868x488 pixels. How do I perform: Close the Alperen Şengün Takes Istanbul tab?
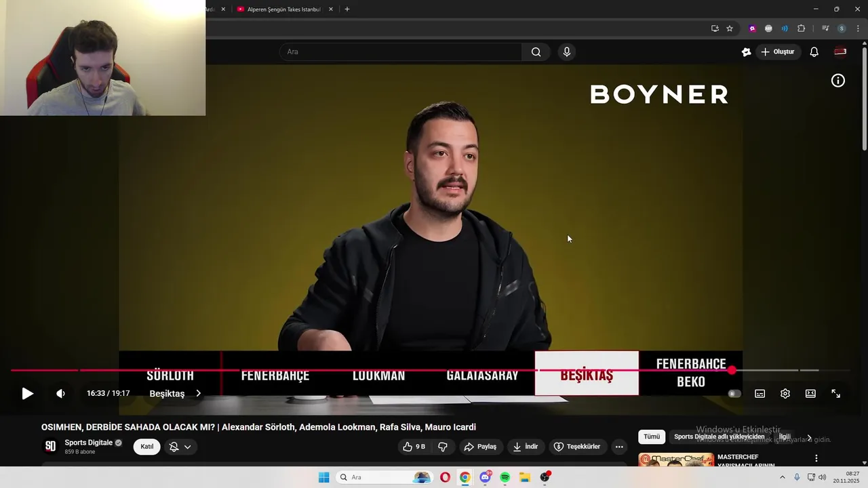[x=331, y=9]
